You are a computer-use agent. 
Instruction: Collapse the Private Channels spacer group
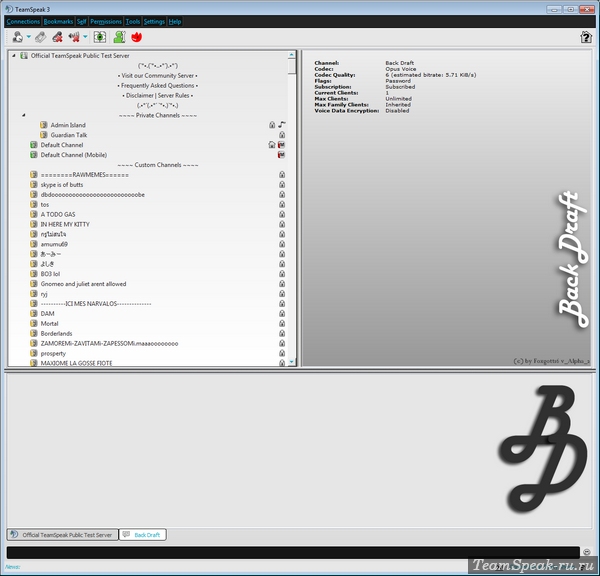coord(24,115)
